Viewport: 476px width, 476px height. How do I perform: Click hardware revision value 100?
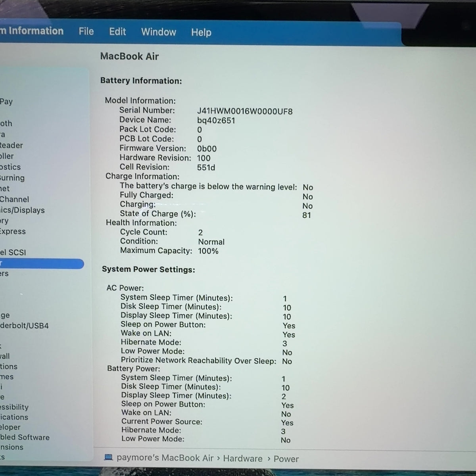click(x=203, y=158)
